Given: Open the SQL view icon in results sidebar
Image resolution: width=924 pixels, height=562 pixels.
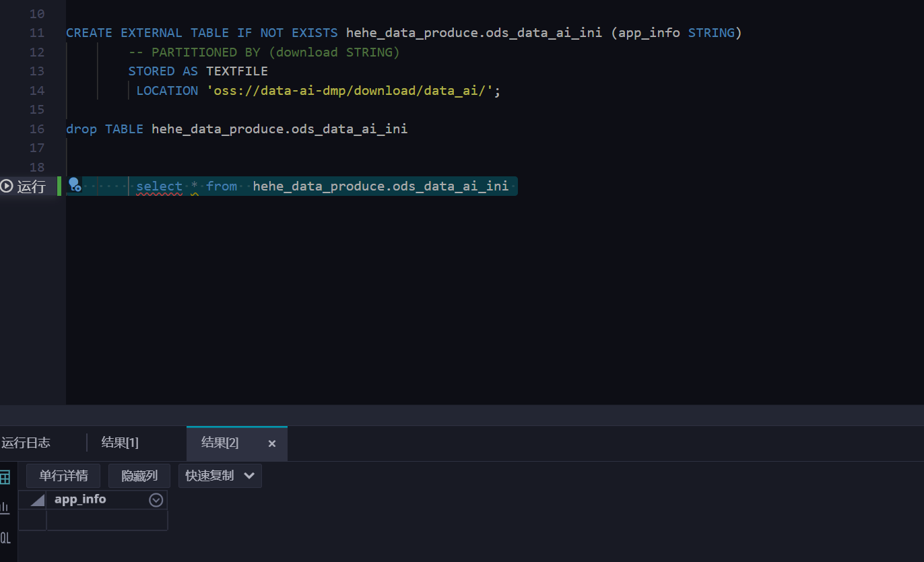Looking at the screenshot, I should click(x=5, y=538).
